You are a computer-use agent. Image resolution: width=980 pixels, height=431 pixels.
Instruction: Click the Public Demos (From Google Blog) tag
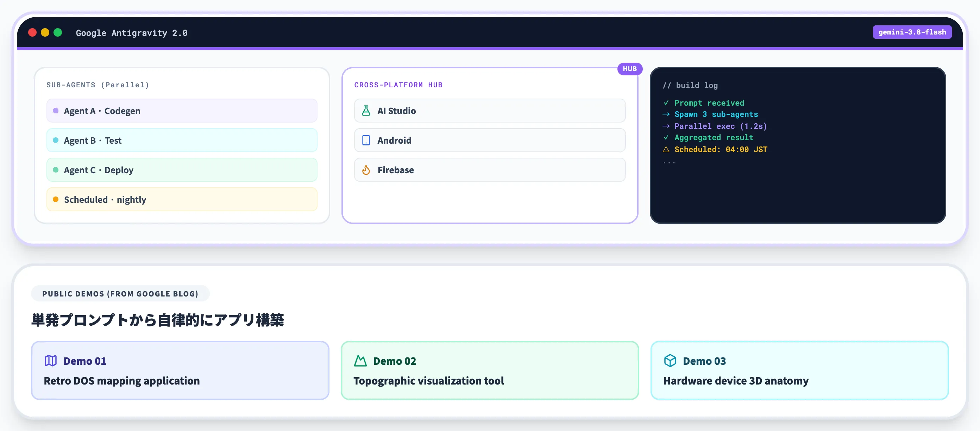(120, 294)
